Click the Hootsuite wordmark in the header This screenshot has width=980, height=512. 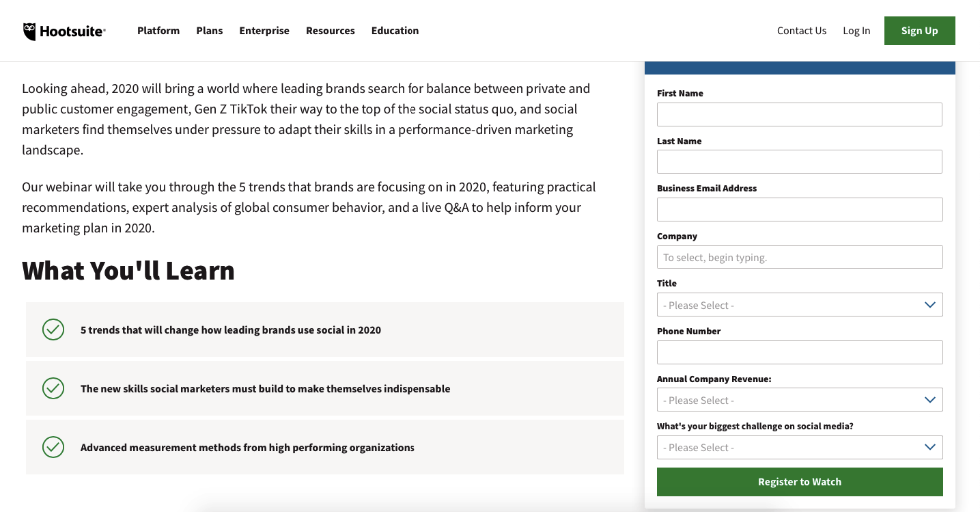[72, 30]
